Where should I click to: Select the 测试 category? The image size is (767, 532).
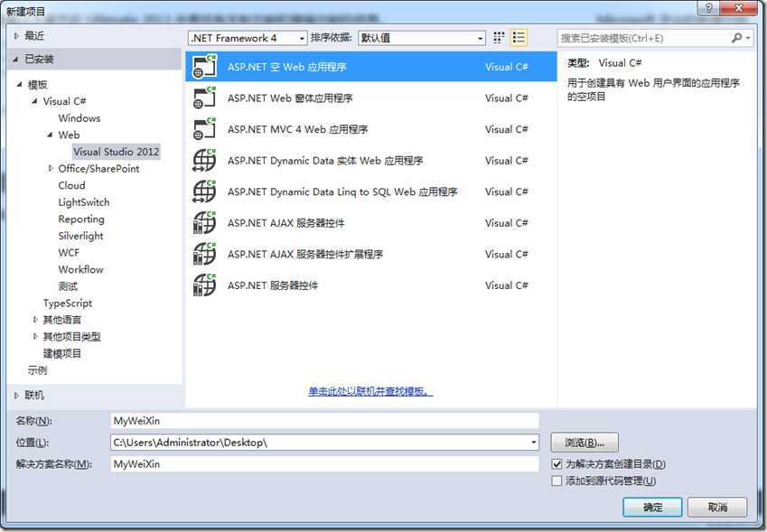point(68,286)
